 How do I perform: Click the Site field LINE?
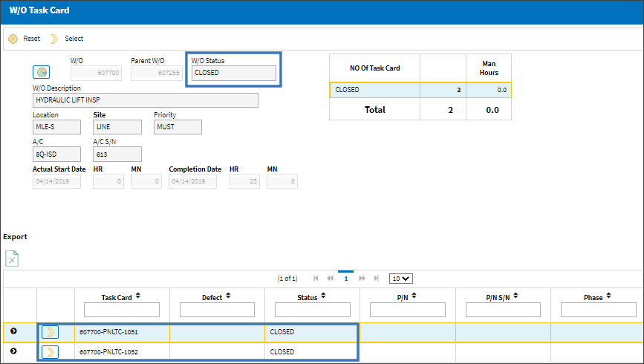tap(117, 127)
